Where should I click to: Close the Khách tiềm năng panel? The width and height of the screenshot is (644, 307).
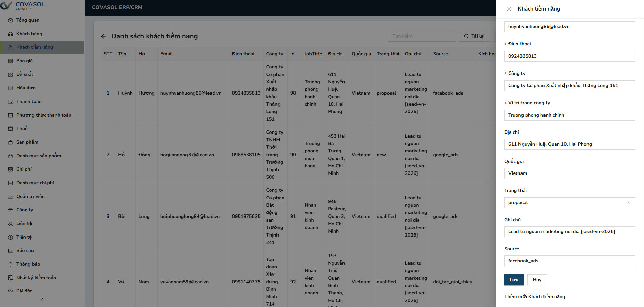[509, 8]
